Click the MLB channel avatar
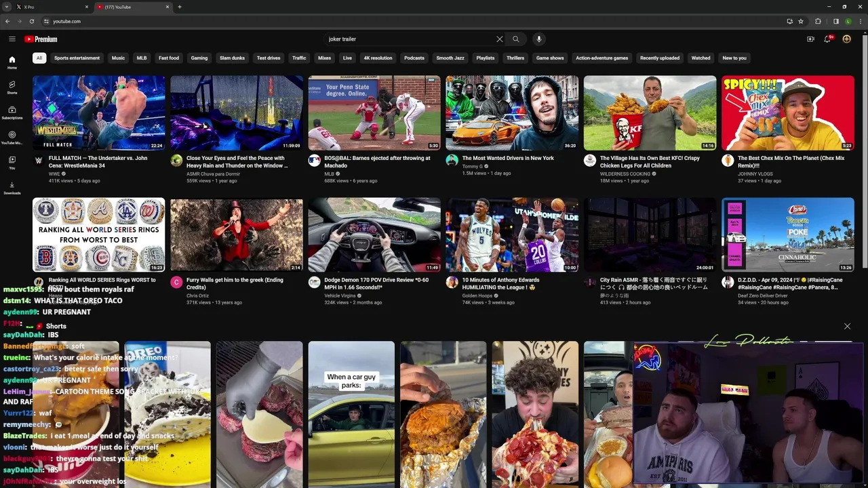The image size is (868, 488). pyautogui.click(x=314, y=161)
